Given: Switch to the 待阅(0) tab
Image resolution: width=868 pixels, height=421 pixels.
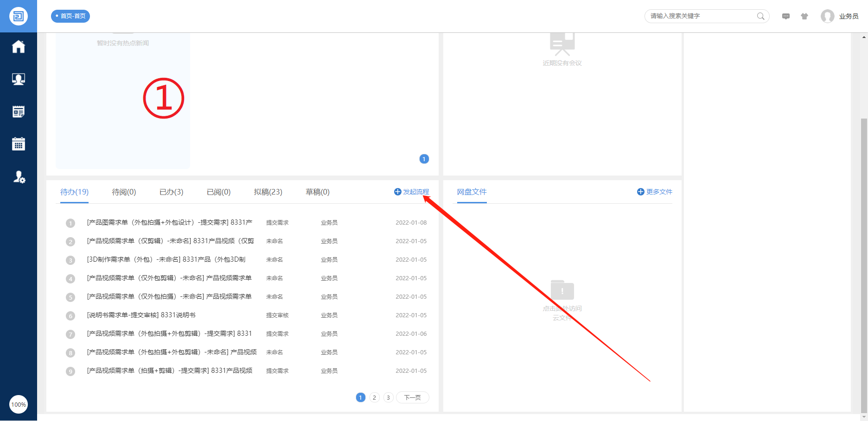Looking at the screenshot, I should coord(124,192).
